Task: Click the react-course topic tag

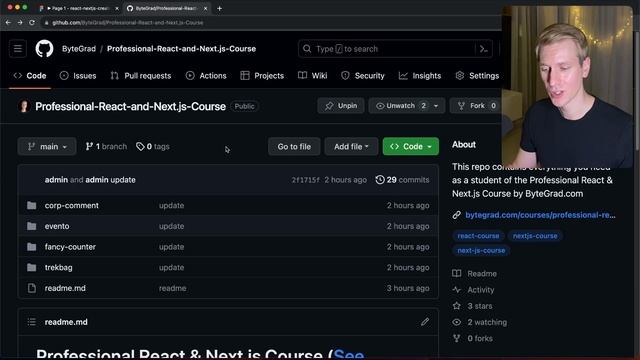Action: tap(478, 236)
